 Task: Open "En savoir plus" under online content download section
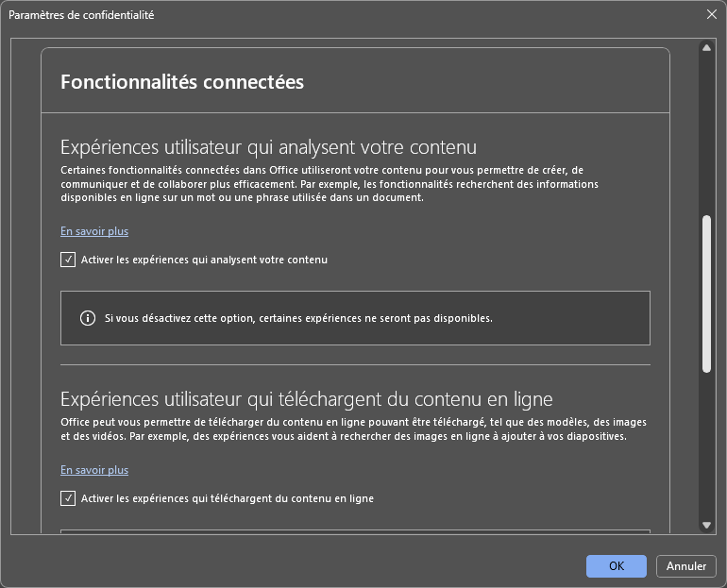pos(94,470)
